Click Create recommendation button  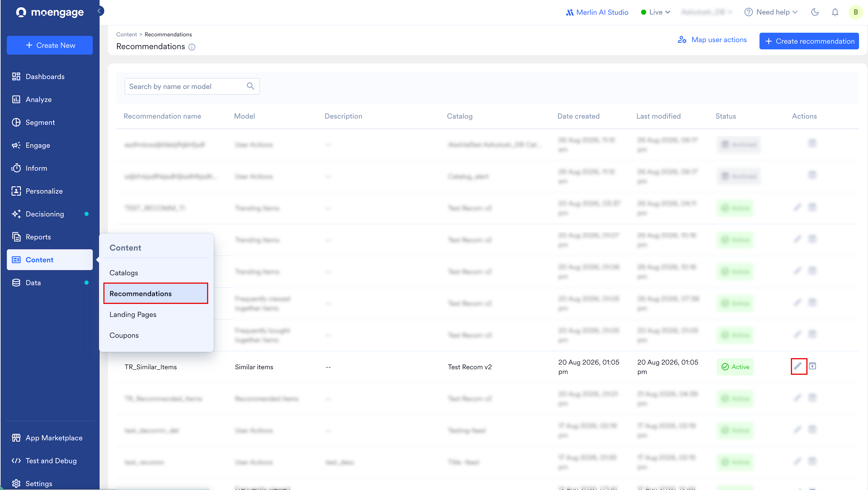pos(809,41)
